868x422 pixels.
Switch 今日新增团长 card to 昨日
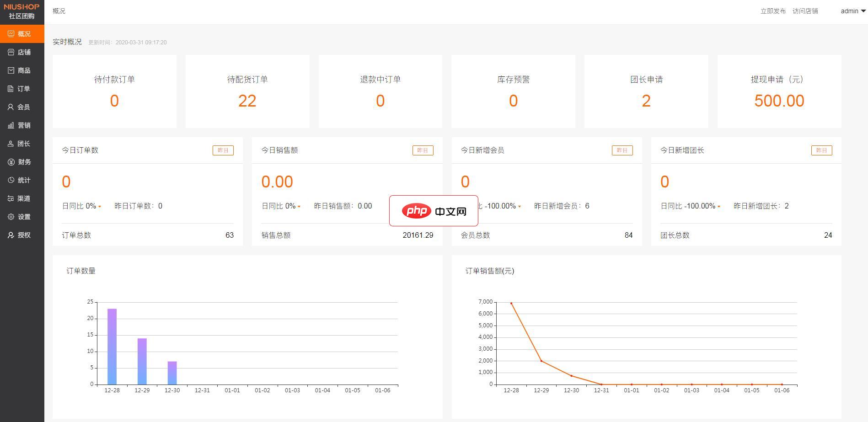pos(822,150)
